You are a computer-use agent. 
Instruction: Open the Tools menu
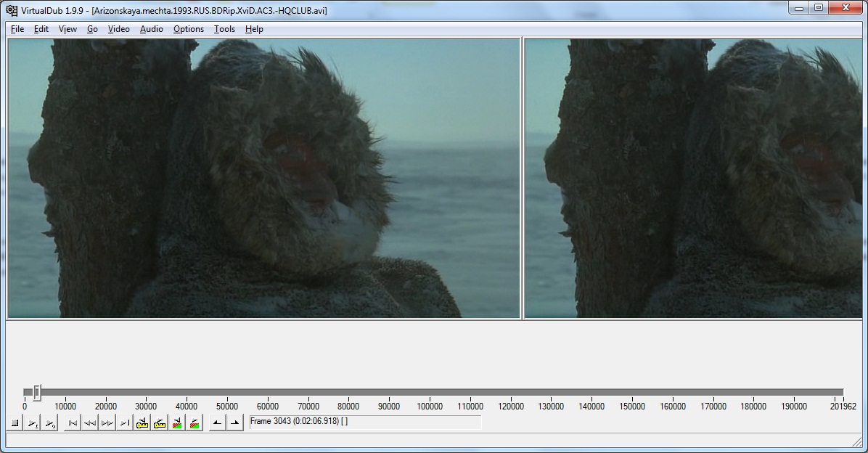[224, 29]
